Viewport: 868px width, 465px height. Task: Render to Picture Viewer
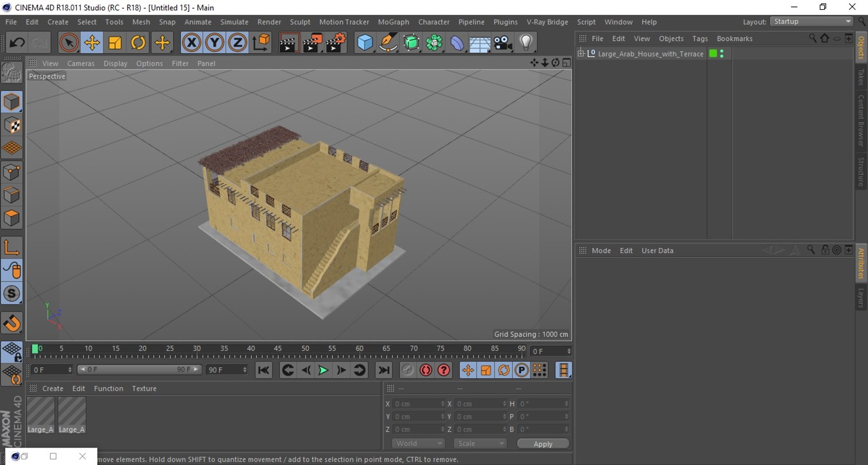(312, 43)
